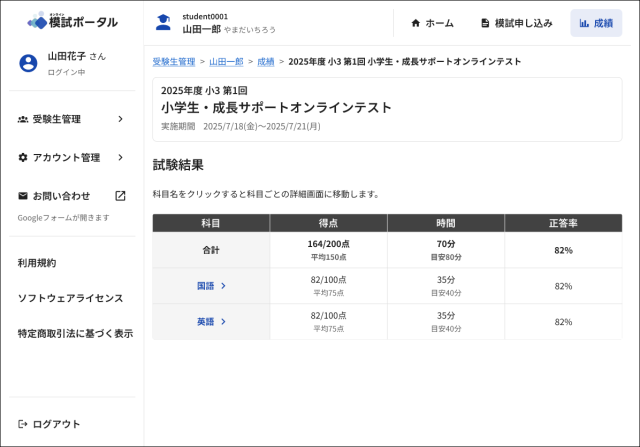Viewport: 640px width, 447px height.
Task: Click the 模試ポータル logo
Action: [72, 21]
